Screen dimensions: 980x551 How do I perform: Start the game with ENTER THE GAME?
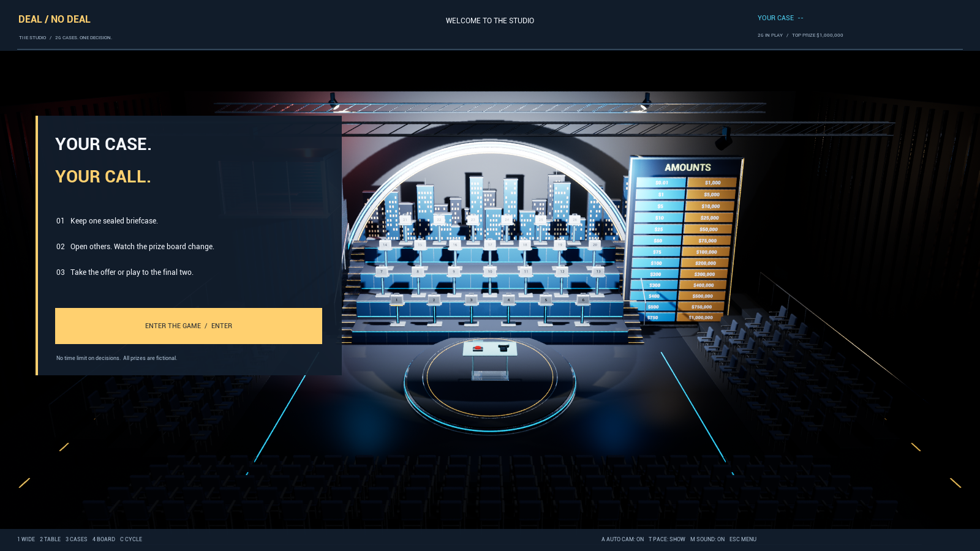click(189, 326)
